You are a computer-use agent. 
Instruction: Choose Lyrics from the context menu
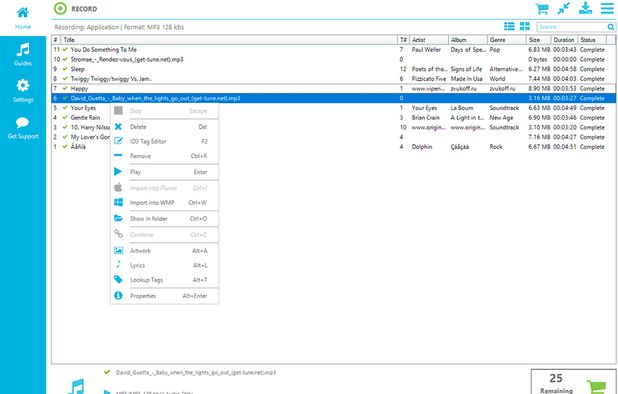point(164,265)
